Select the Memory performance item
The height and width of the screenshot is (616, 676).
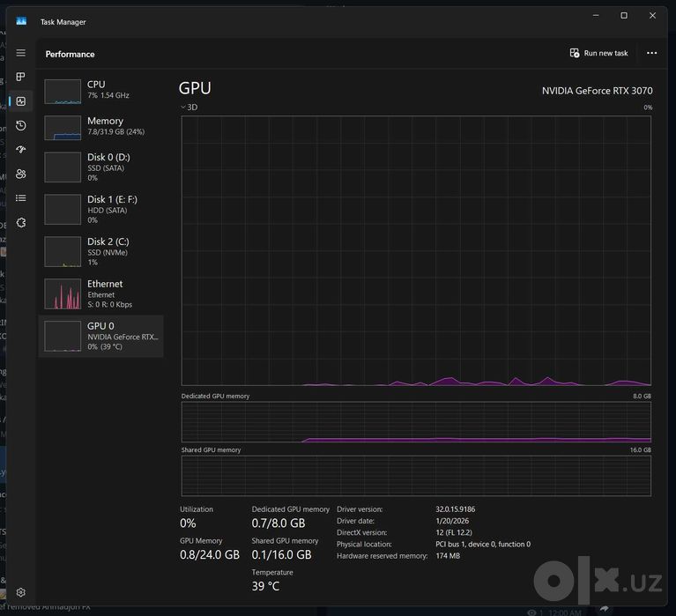pyautogui.click(x=100, y=126)
